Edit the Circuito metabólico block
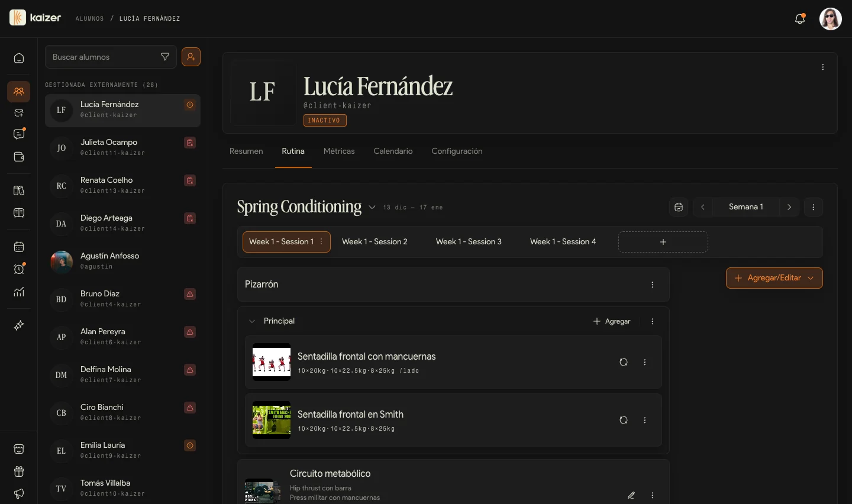 (x=631, y=495)
